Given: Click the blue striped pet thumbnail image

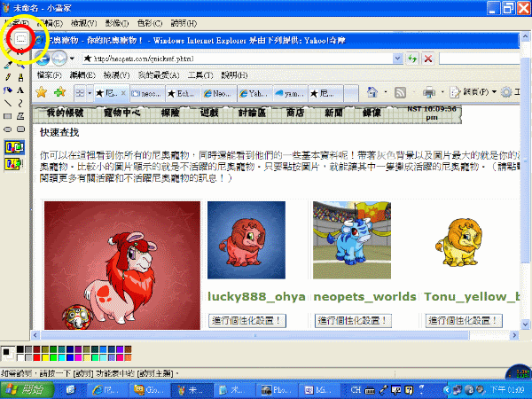Looking at the screenshot, I should [x=352, y=240].
